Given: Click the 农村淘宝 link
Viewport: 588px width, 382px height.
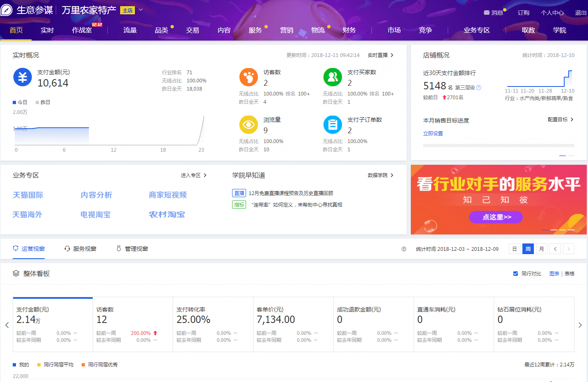Looking at the screenshot, I should pyautogui.click(x=167, y=214).
